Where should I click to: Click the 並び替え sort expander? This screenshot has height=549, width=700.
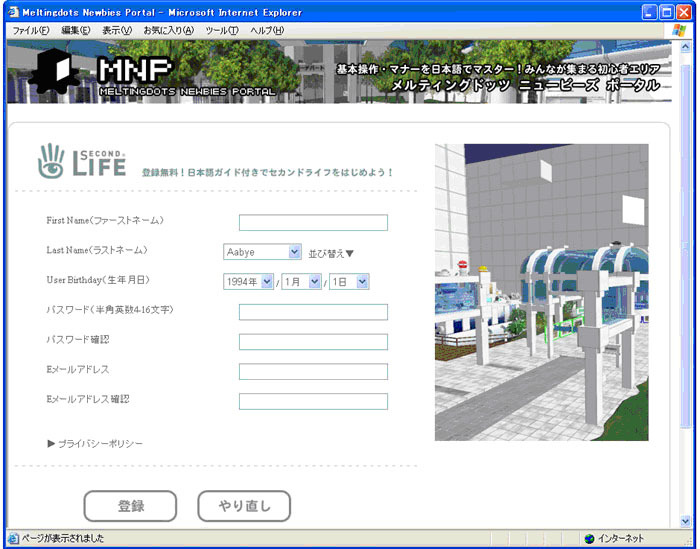click(331, 254)
